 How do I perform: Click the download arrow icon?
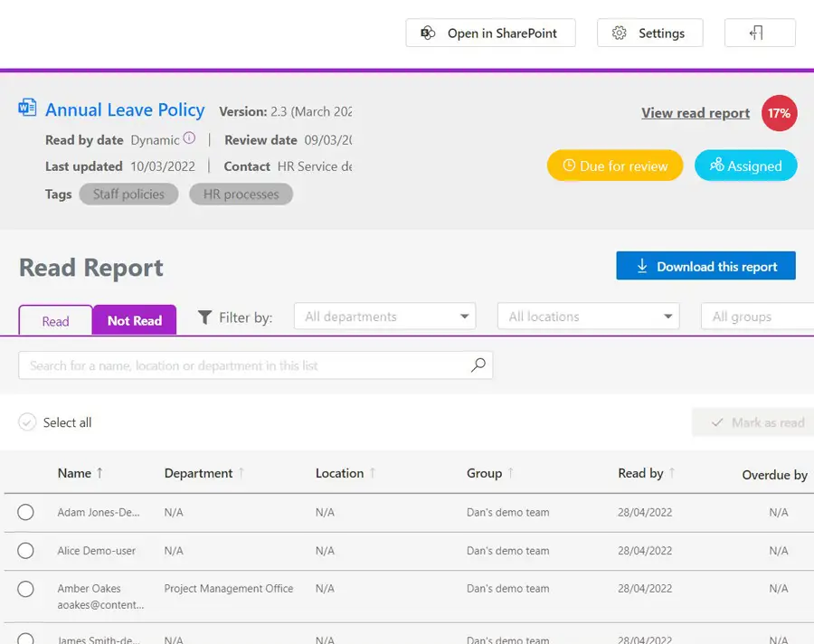click(642, 266)
